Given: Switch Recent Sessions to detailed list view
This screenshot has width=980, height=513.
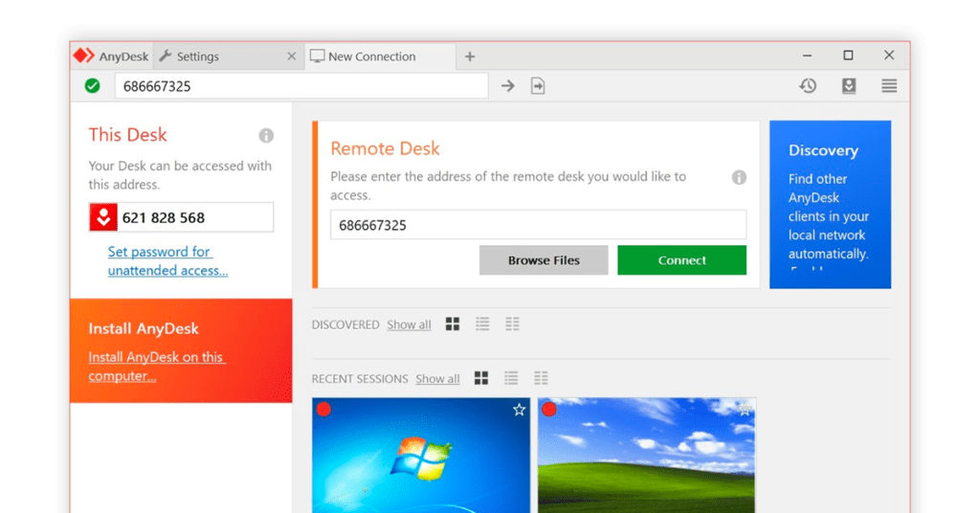Looking at the screenshot, I should [541, 378].
